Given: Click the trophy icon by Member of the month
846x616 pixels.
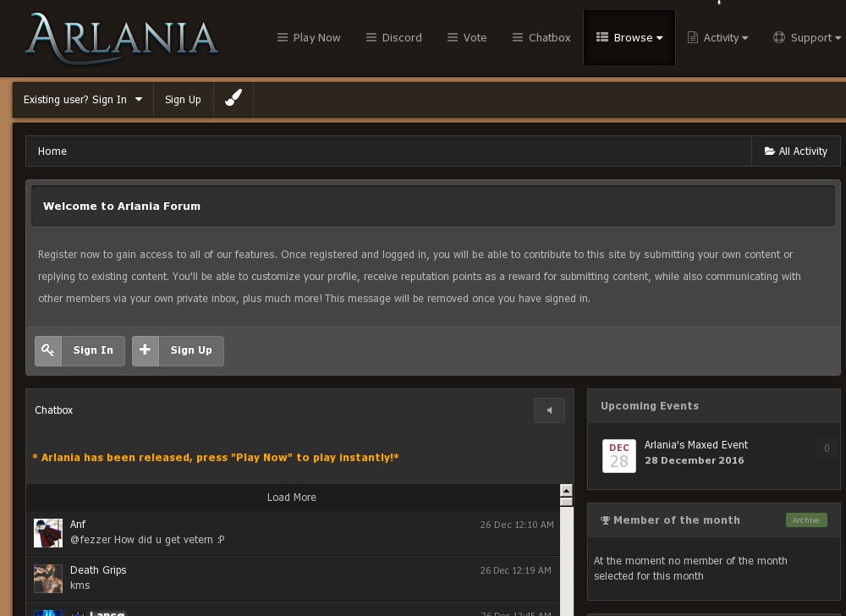Looking at the screenshot, I should 606,520.
